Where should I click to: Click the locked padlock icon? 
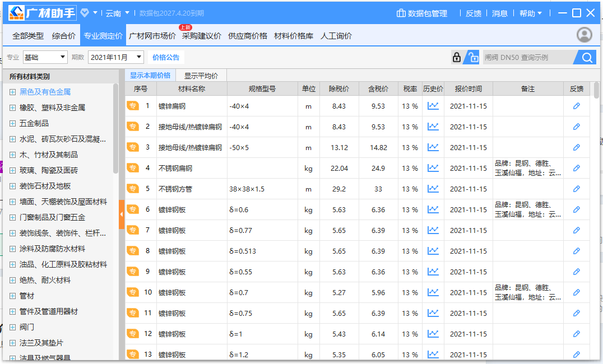pos(457,57)
